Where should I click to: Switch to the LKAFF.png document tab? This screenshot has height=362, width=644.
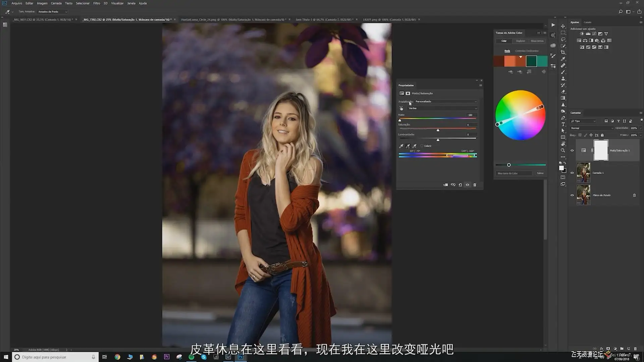pos(389,19)
